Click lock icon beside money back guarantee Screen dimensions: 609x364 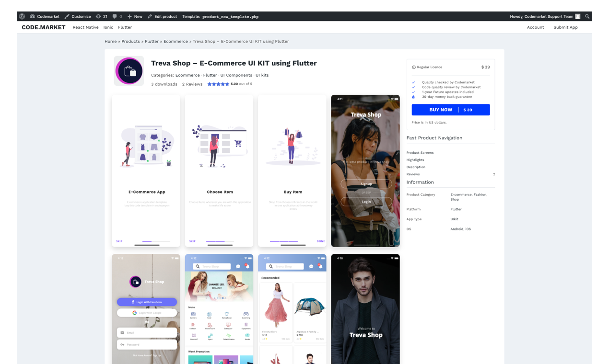pyautogui.click(x=413, y=97)
